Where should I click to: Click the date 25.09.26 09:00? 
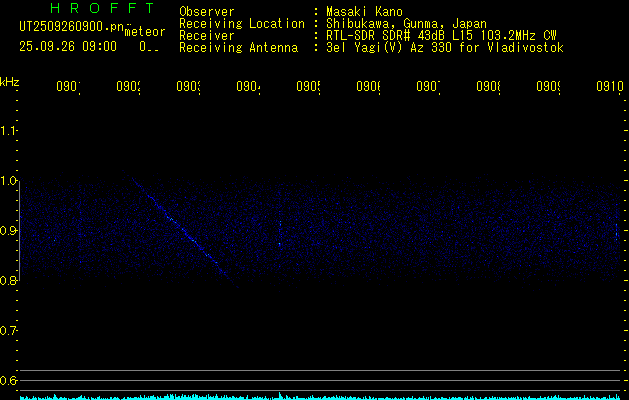coord(68,47)
